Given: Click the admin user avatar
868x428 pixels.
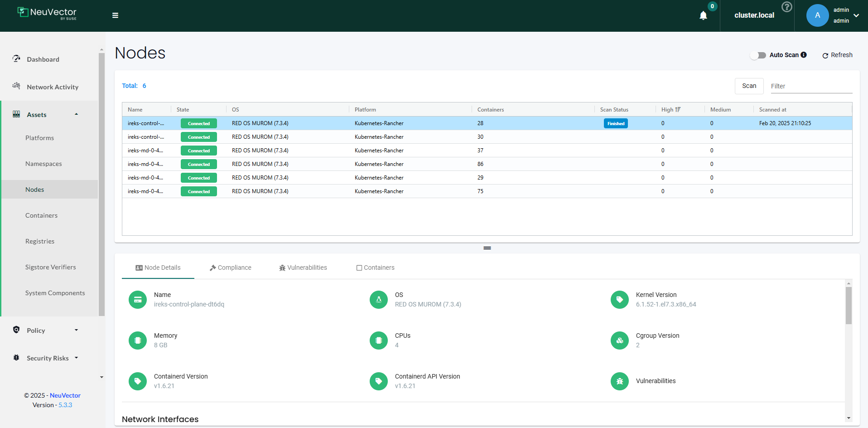Looking at the screenshot, I should 817,15.
